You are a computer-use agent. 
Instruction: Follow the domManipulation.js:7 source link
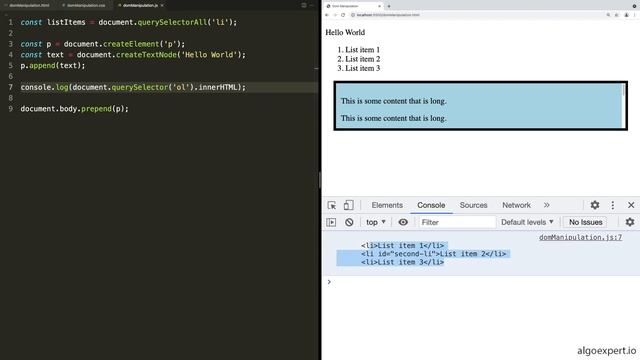coord(580,237)
